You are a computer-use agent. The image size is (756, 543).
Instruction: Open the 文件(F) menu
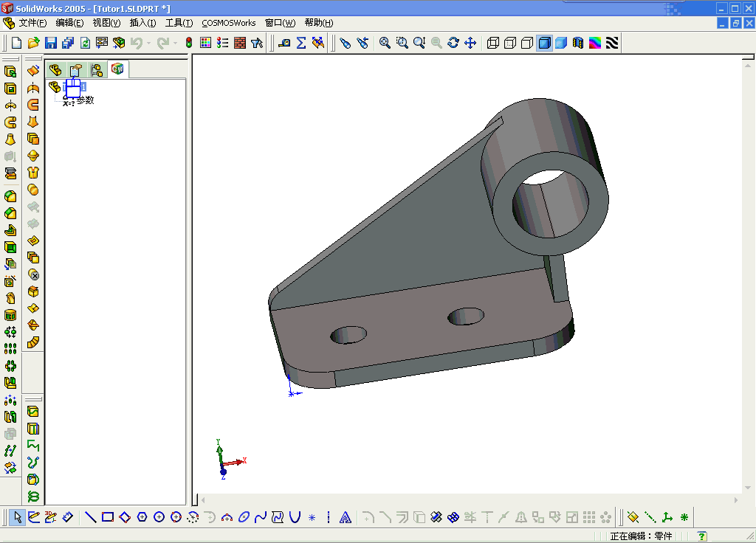32,23
